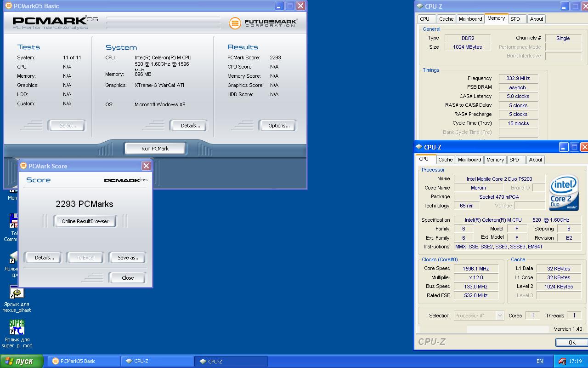Image resolution: width=588 pixels, height=368 pixels.
Task: Open About tab in lower CPU-Z
Action: (x=536, y=160)
